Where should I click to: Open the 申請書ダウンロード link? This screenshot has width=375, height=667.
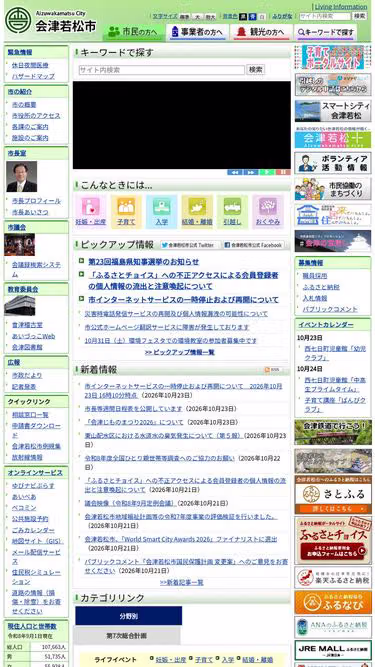coord(37,430)
